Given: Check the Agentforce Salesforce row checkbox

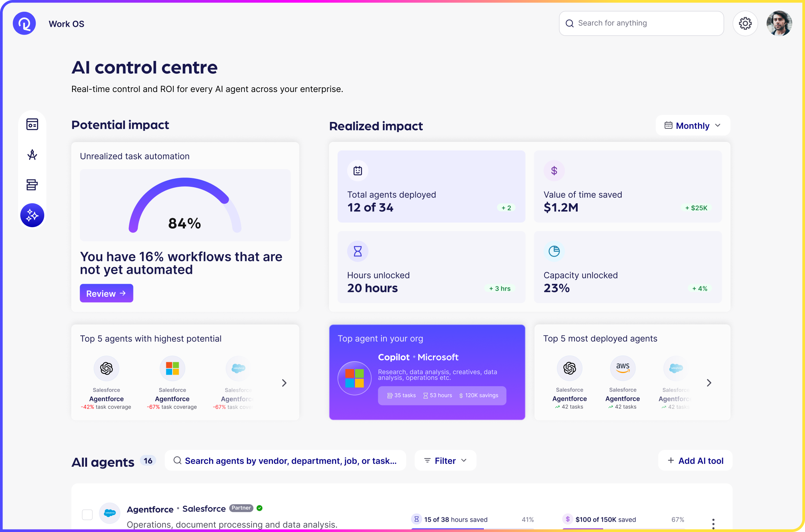Looking at the screenshot, I should pyautogui.click(x=87, y=515).
